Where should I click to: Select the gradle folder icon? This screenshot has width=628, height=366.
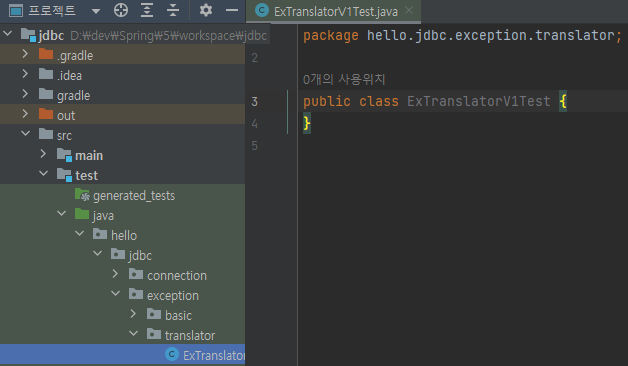[x=46, y=95]
